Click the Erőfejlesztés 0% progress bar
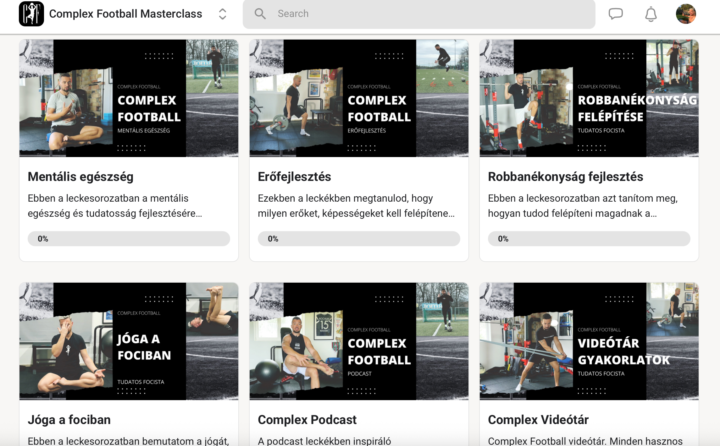The width and height of the screenshot is (720, 446). [359, 239]
